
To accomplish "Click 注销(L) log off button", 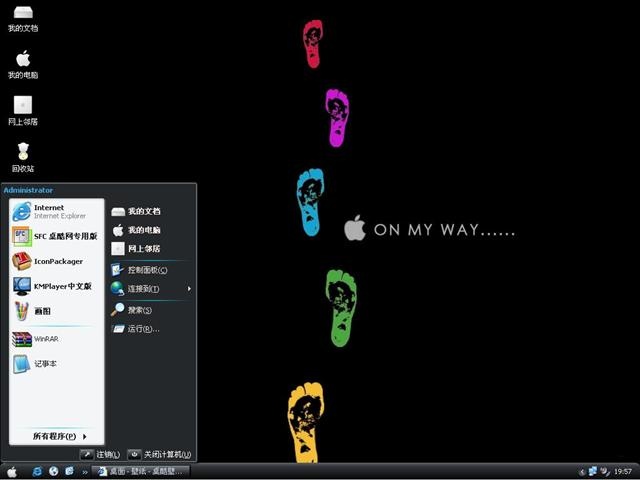I will [x=100, y=454].
